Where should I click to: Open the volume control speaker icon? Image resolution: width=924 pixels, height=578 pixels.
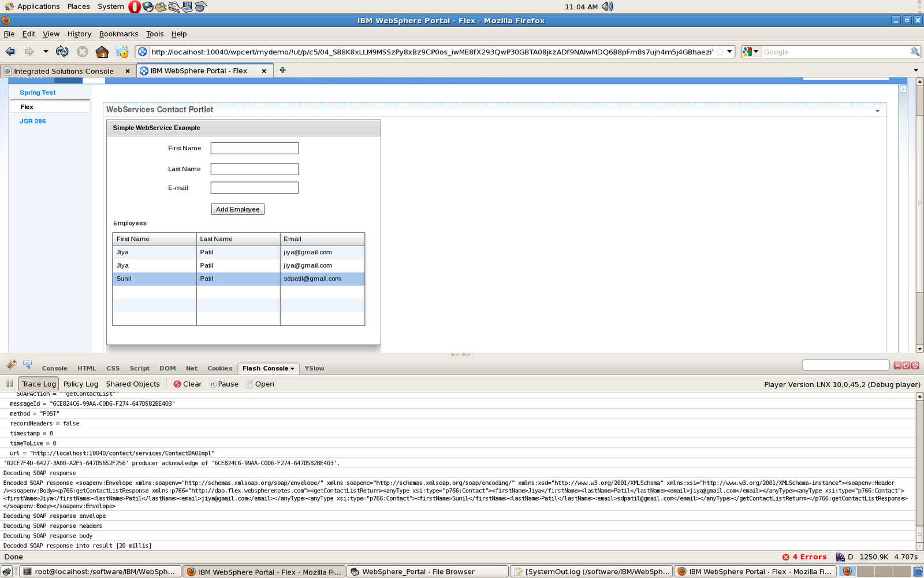608,6
